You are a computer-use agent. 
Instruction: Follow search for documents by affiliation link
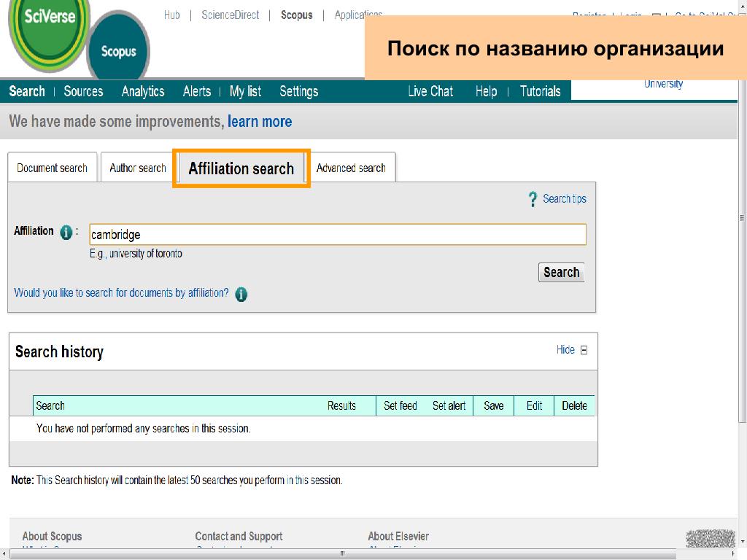tap(121, 292)
